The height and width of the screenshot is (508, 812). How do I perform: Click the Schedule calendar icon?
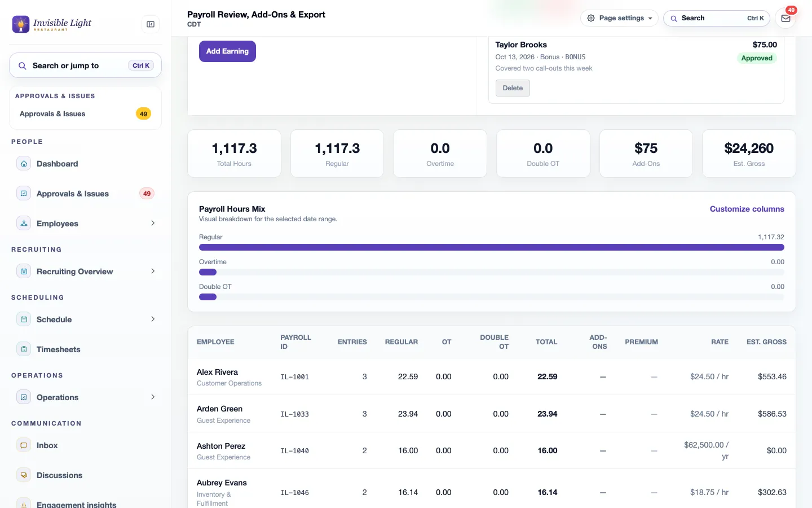point(24,319)
